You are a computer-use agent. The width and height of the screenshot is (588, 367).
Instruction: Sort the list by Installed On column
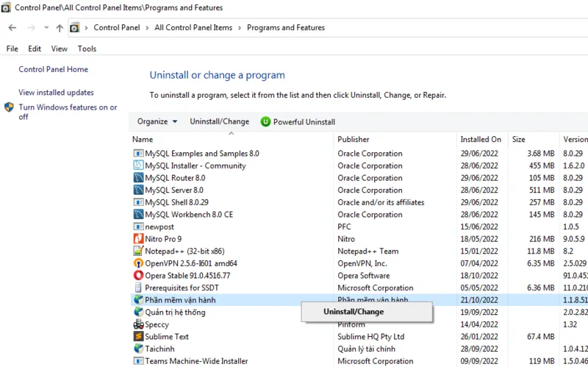coord(482,139)
